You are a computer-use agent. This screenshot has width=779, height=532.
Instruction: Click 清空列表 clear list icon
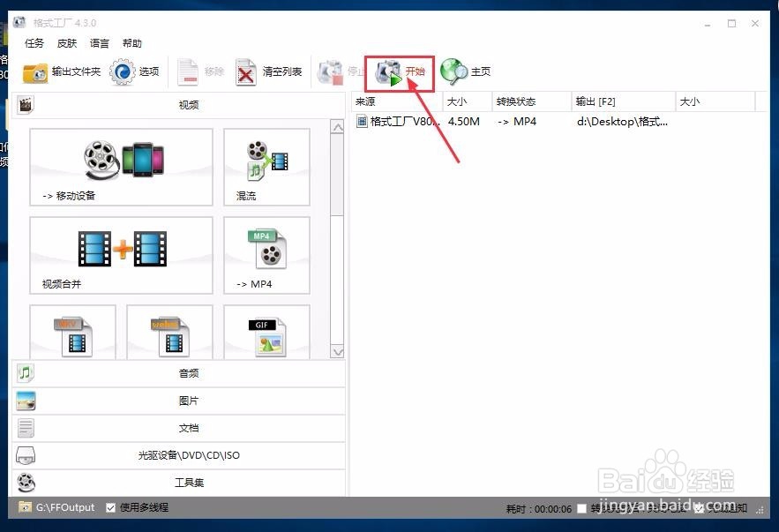(246, 72)
